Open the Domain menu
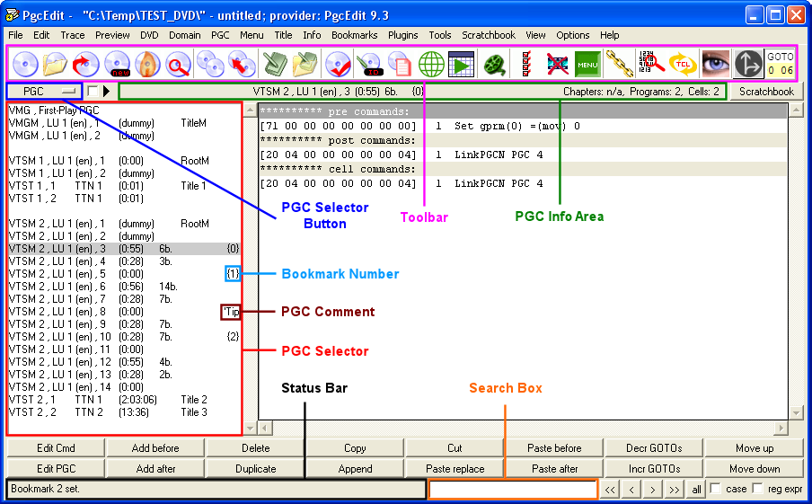The width and height of the screenshot is (812, 504). (185, 35)
